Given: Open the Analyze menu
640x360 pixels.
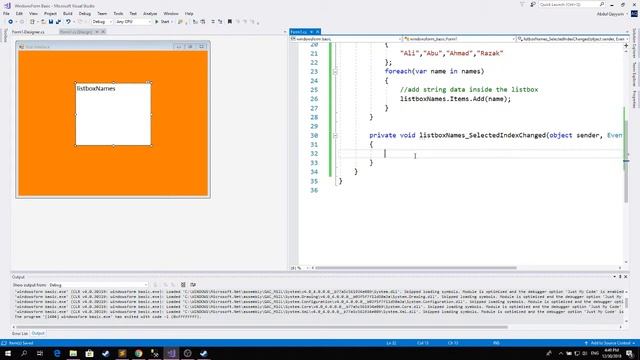Looking at the screenshot, I should (x=150, y=13).
